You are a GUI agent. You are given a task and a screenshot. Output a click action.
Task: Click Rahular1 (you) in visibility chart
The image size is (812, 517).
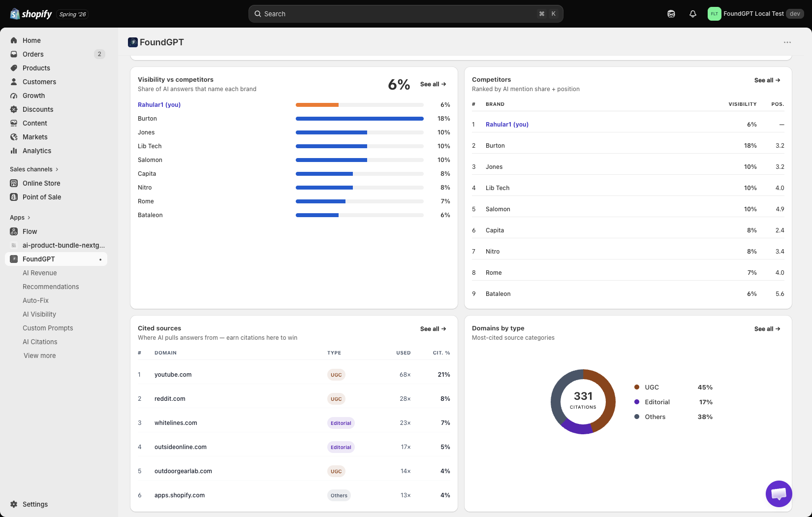(x=159, y=105)
